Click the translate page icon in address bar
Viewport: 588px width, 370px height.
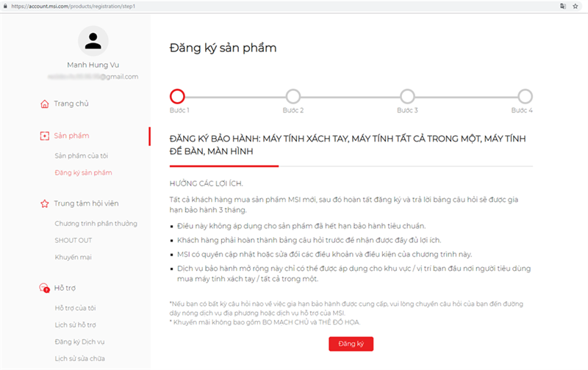(563, 6)
